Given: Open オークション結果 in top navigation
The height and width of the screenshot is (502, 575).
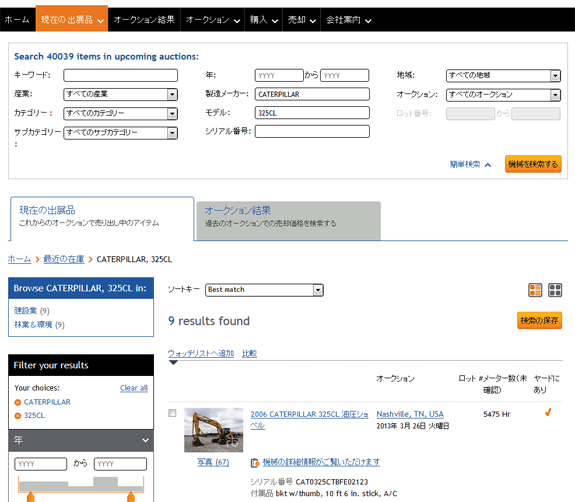Looking at the screenshot, I should pos(144,19).
